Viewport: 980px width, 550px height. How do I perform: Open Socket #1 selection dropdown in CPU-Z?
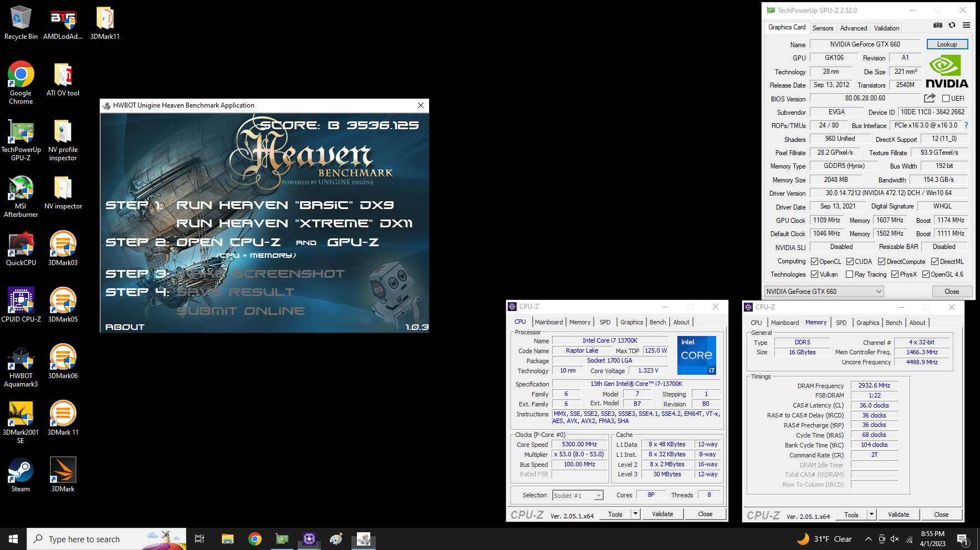pos(578,496)
